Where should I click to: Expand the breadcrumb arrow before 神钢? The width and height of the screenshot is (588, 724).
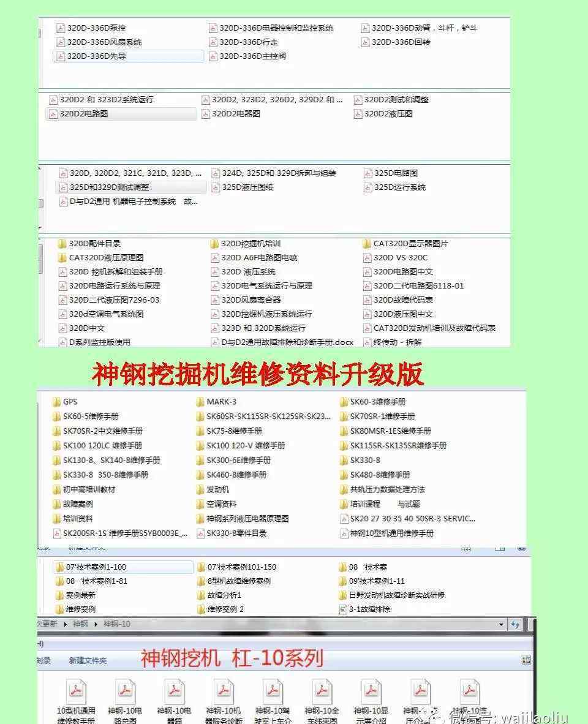65,624
